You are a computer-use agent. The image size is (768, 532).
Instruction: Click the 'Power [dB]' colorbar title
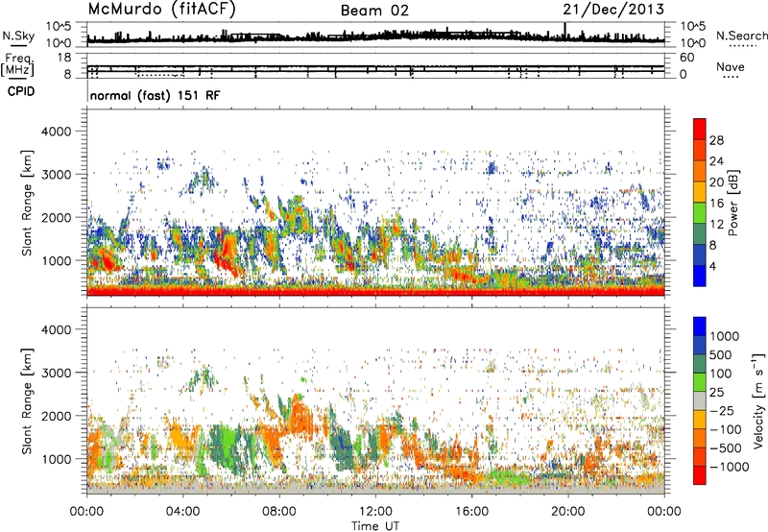732,203
